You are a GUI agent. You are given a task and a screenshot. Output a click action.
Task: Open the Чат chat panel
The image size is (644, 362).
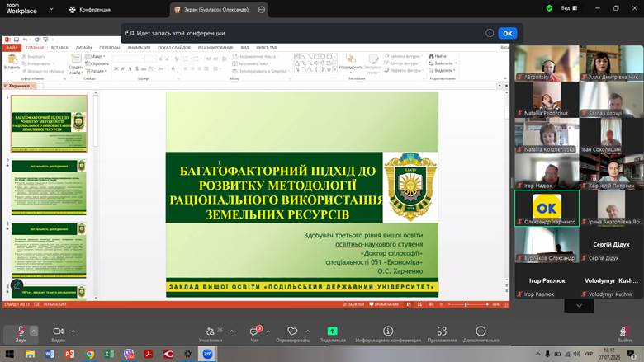tap(255, 331)
